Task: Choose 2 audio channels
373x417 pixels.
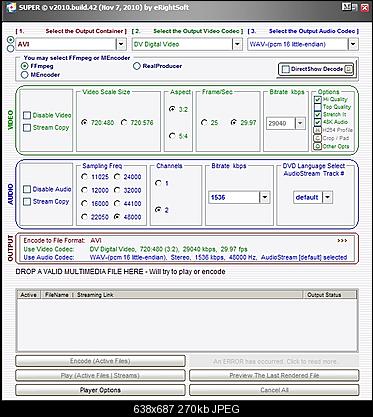Action: coord(158,210)
